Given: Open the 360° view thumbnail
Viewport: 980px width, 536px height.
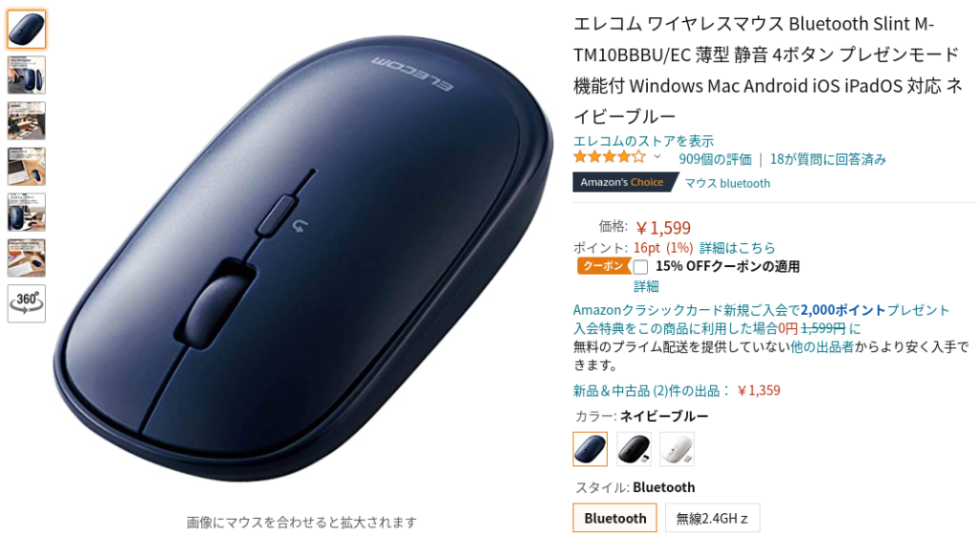Looking at the screenshot, I should (x=26, y=303).
